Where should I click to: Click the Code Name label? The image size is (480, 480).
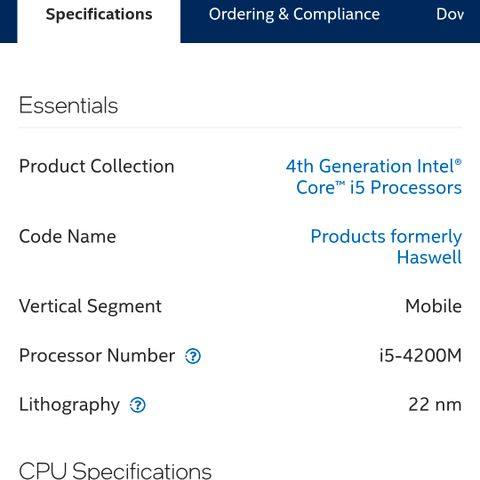click(67, 236)
